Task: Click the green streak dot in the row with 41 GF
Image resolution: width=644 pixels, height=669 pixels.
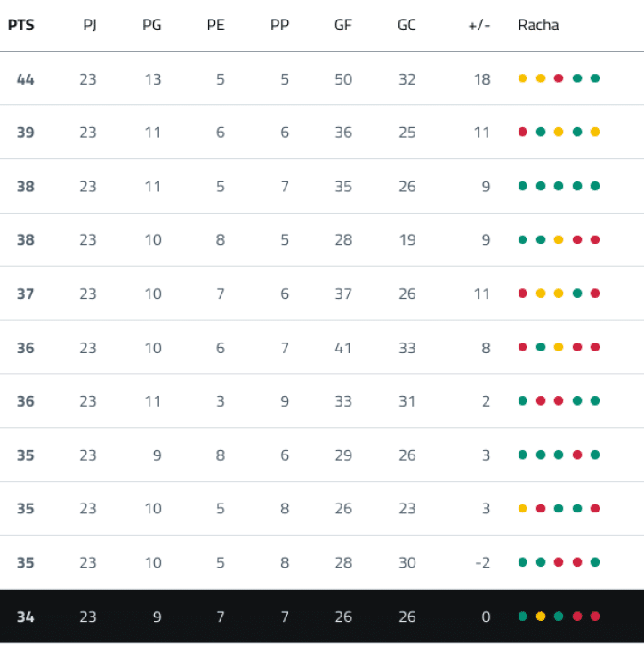Action: 541,347
